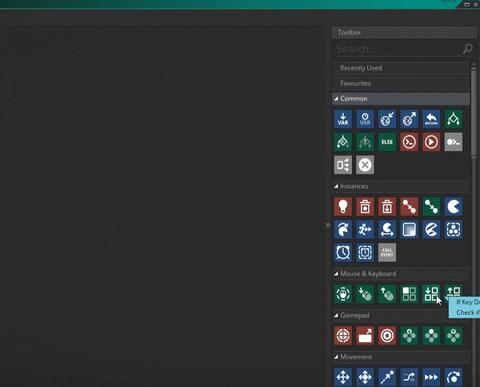Choose the four-keys grid with one filled icon
The width and height of the screenshot is (480, 387).
click(409, 294)
